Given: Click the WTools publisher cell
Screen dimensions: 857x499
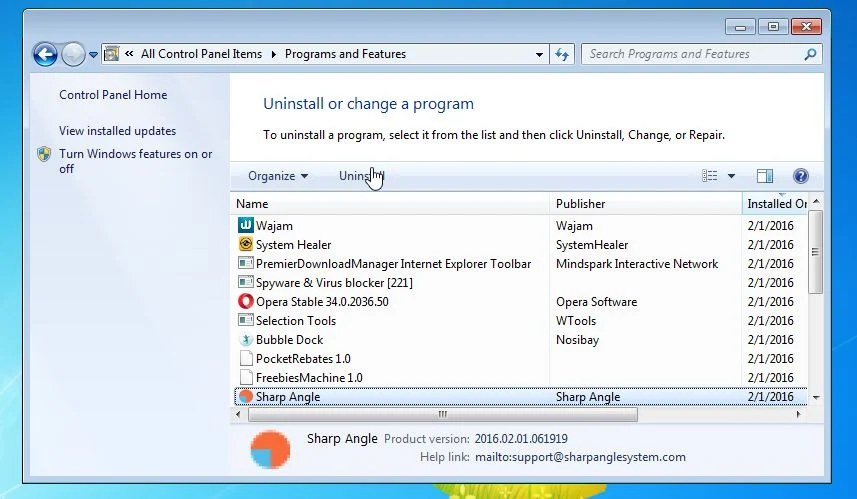Looking at the screenshot, I should [576, 321].
